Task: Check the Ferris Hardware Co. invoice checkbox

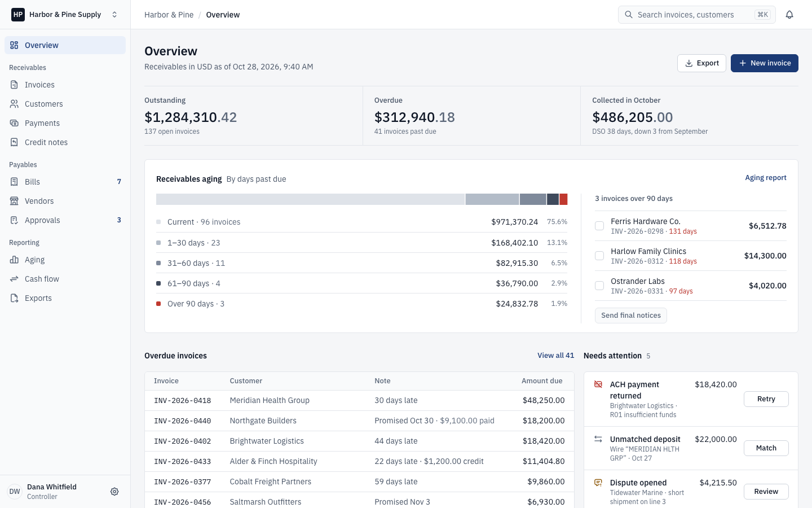Action: (599, 226)
